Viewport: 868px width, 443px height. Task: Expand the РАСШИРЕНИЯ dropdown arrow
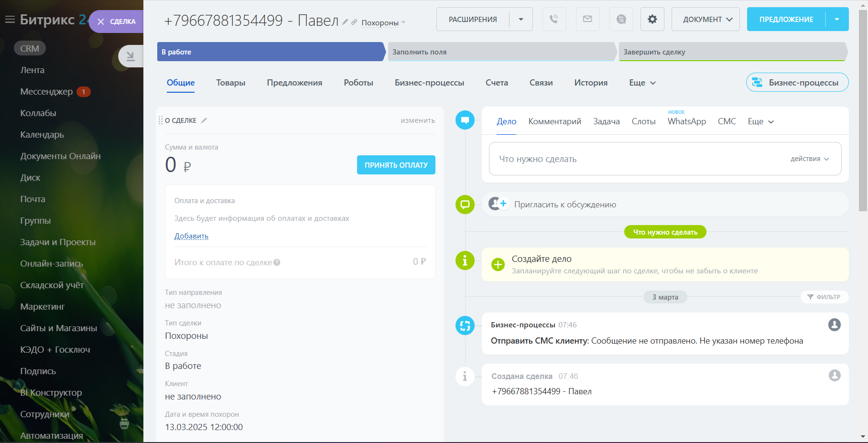[521, 19]
